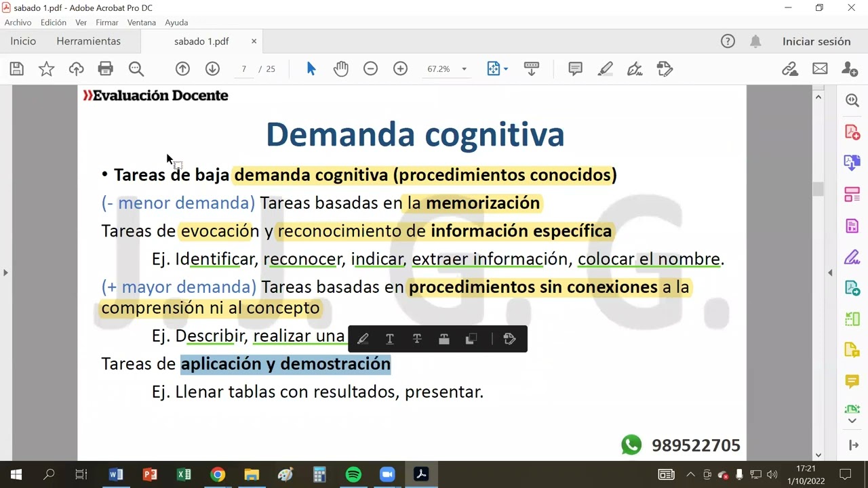
Task: Bookmark the file with the star icon
Action: (x=46, y=68)
